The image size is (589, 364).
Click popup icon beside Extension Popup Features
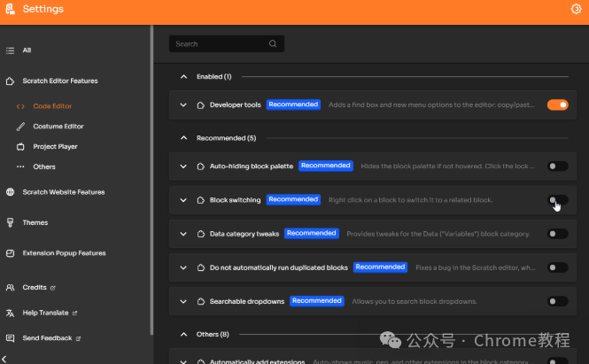10,253
